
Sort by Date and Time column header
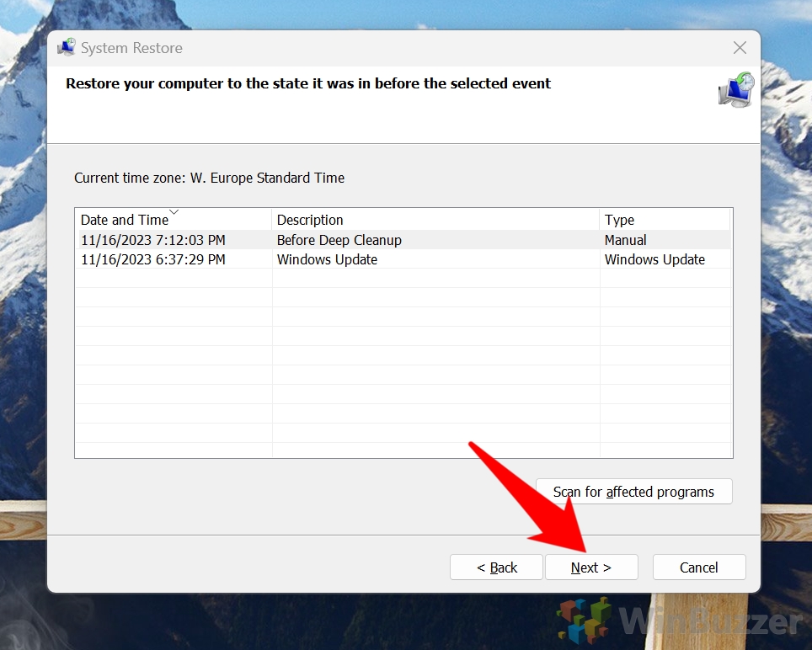(x=173, y=220)
